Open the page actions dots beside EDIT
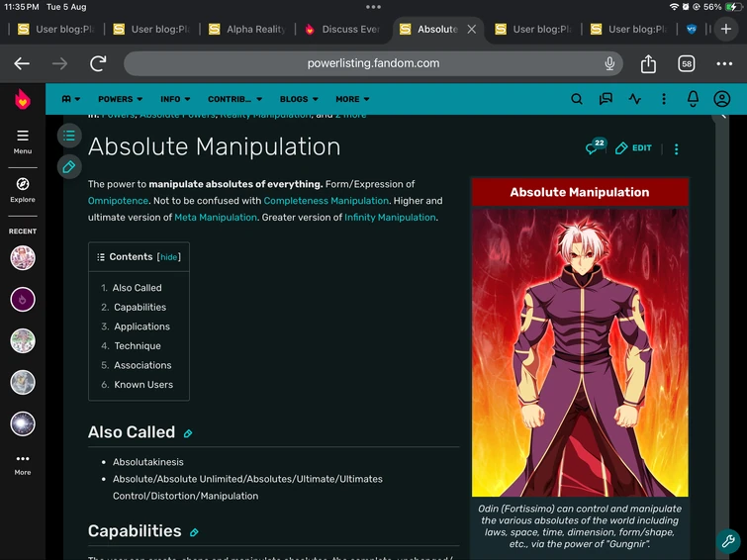This screenshot has height=560, width=747. (x=676, y=149)
